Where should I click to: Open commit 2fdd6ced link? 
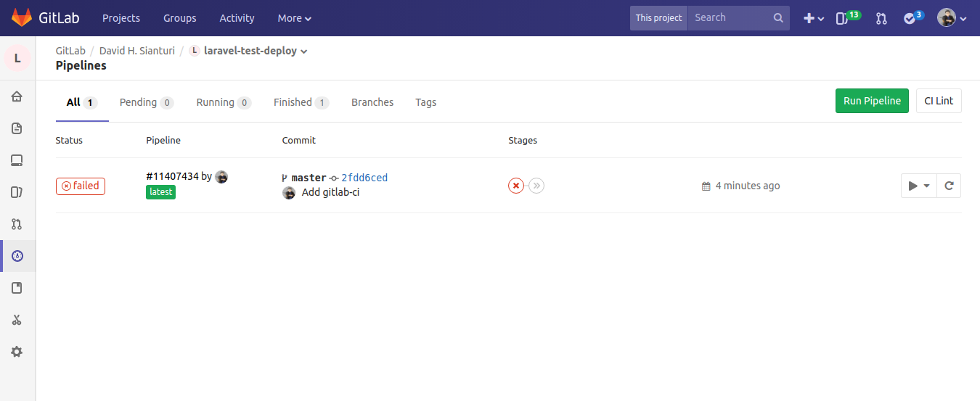coord(364,178)
